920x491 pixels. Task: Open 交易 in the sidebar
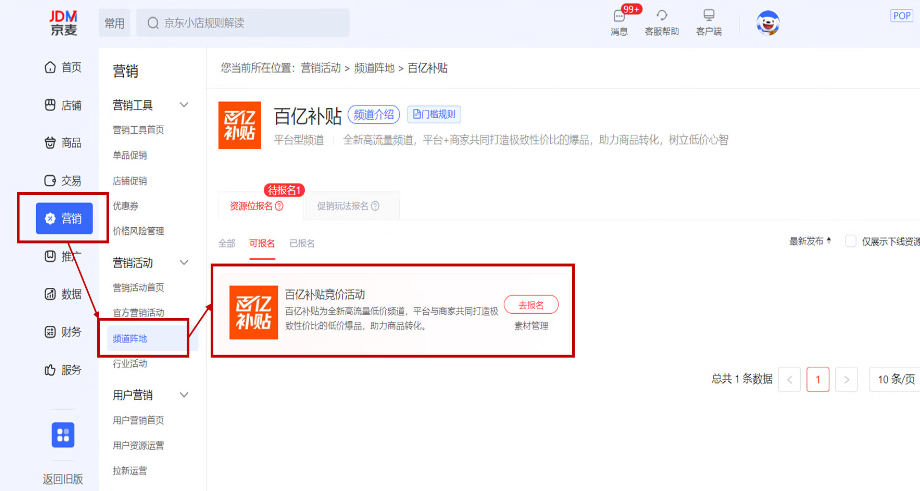(63, 181)
